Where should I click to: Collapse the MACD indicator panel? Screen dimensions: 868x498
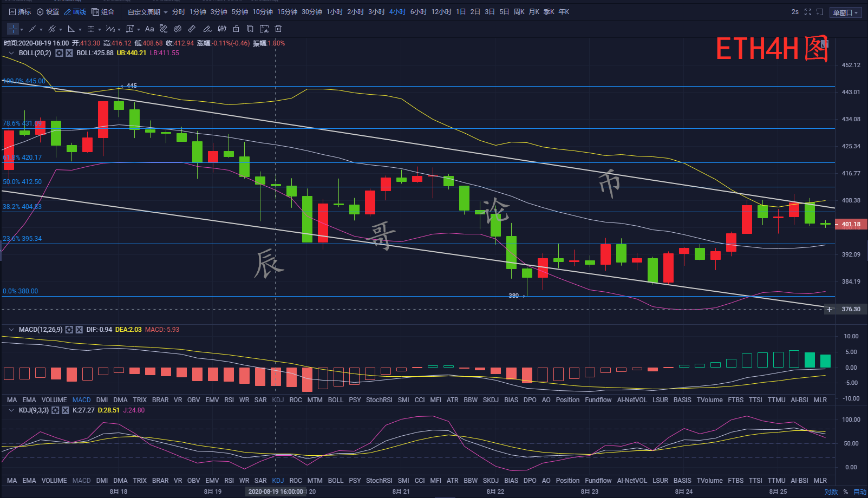click(x=11, y=330)
